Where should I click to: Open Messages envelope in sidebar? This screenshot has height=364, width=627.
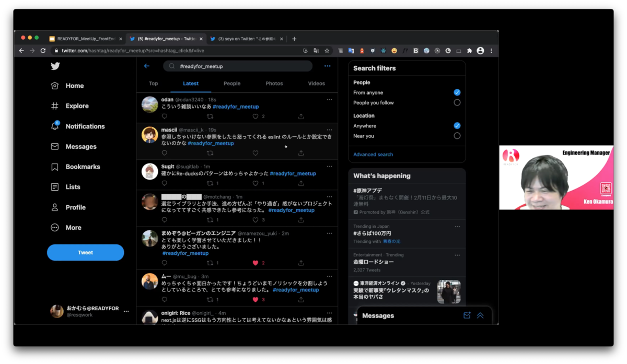click(x=55, y=147)
